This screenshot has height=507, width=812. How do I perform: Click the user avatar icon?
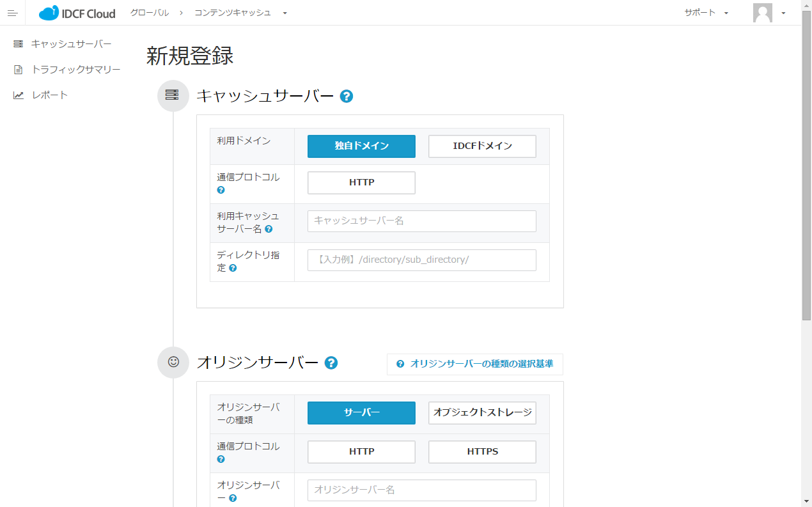point(762,13)
